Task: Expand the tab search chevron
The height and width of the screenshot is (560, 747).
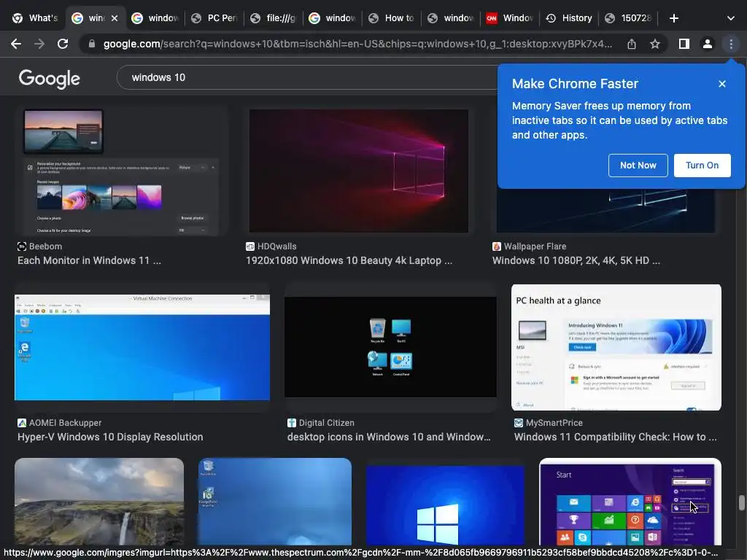Action: [730, 18]
